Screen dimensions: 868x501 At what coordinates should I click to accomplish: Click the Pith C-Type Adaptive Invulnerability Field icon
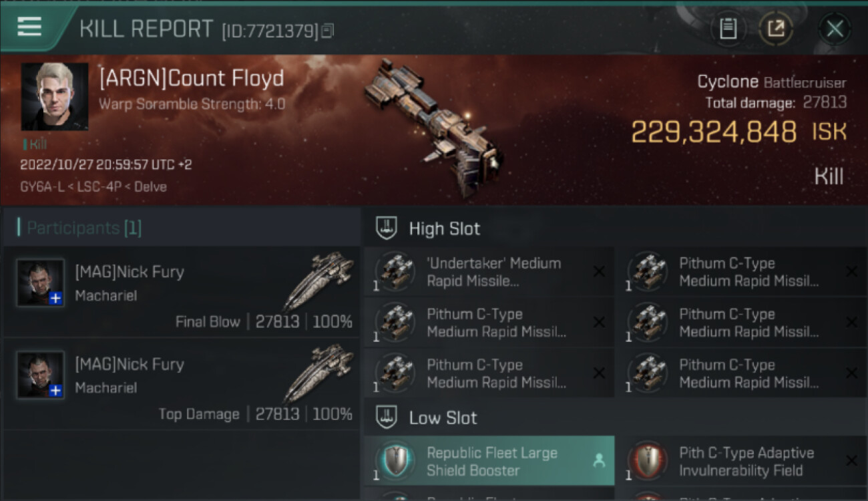[x=648, y=462]
